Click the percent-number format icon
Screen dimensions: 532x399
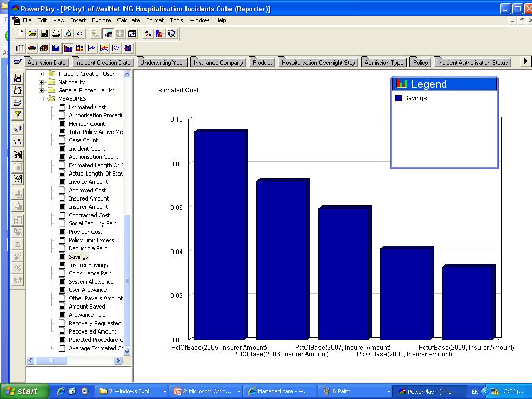pos(18,129)
